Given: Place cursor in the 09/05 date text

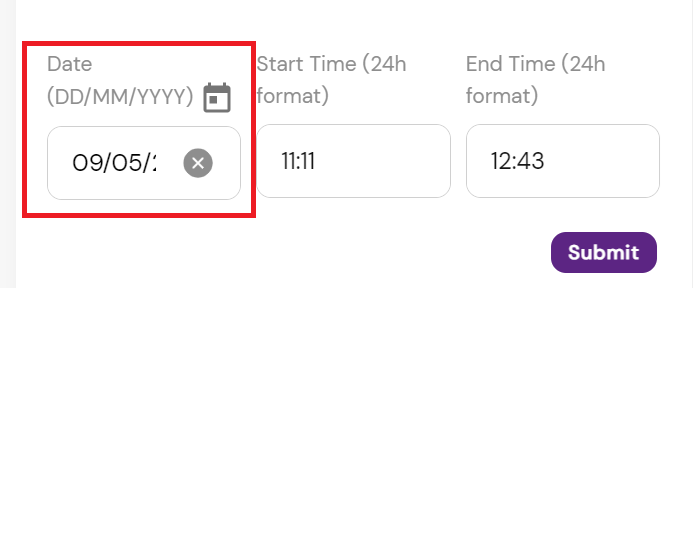Looking at the screenshot, I should point(113,163).
